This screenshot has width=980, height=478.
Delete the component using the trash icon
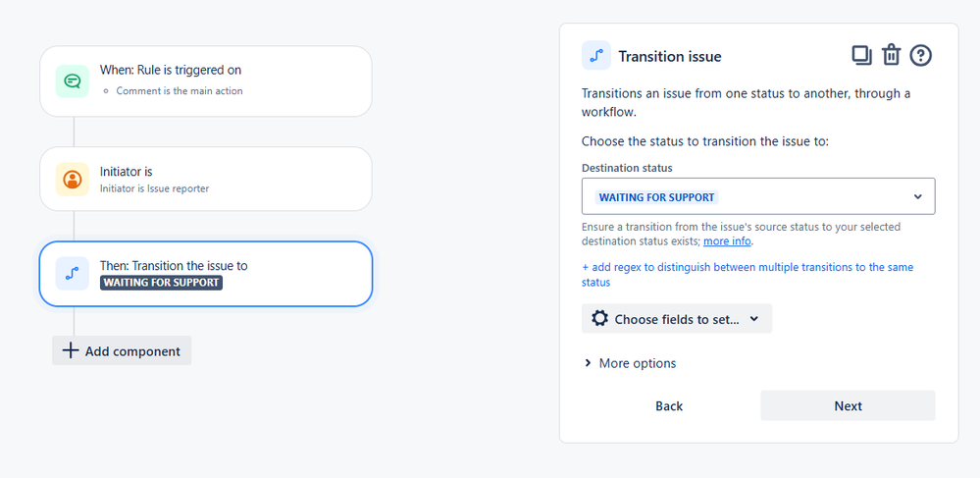coord(891,55)
